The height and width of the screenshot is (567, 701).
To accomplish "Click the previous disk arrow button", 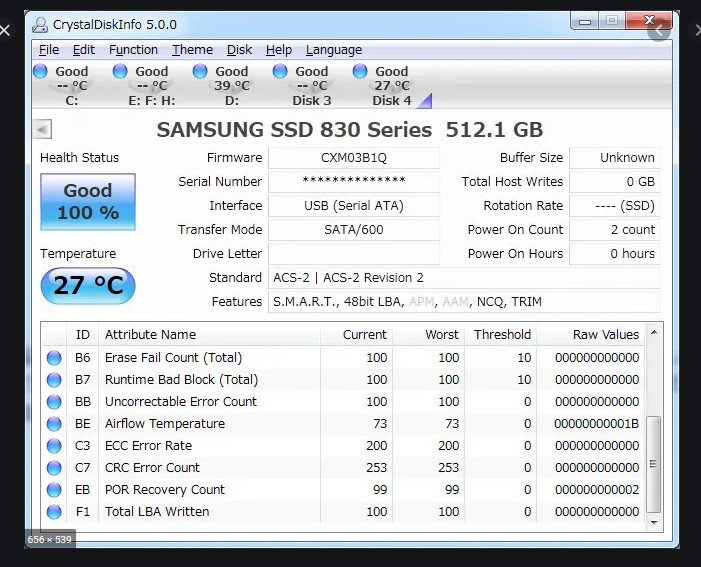I will [42, 130].
